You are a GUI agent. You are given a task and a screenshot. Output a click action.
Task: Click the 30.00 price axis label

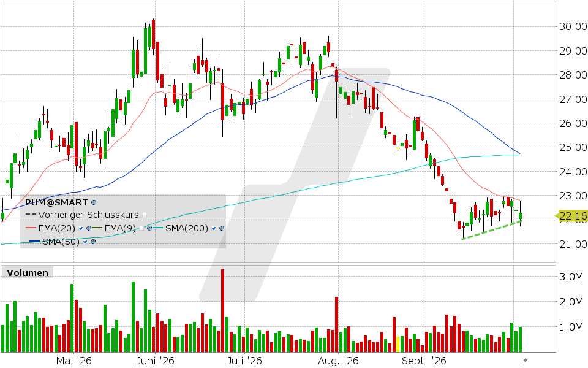click(573, 26)
